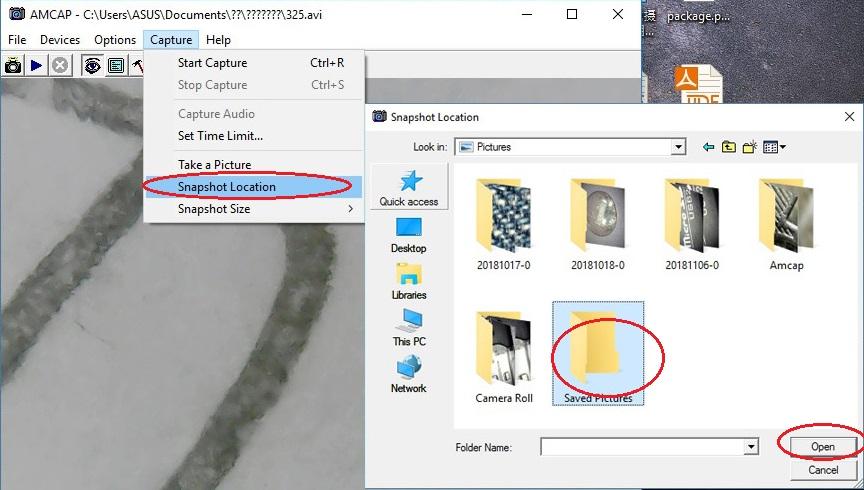This screenshot has height=490, width=864.
Task: Select Set Time Limit... menu entry
Action: click(x=253, y=136)
